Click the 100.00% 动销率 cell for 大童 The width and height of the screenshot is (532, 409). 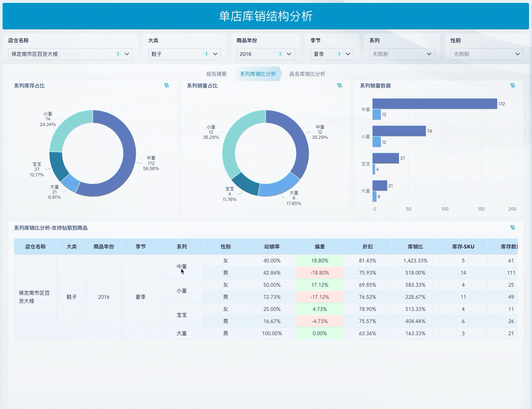pyautogui.click(x=272, y=333)
